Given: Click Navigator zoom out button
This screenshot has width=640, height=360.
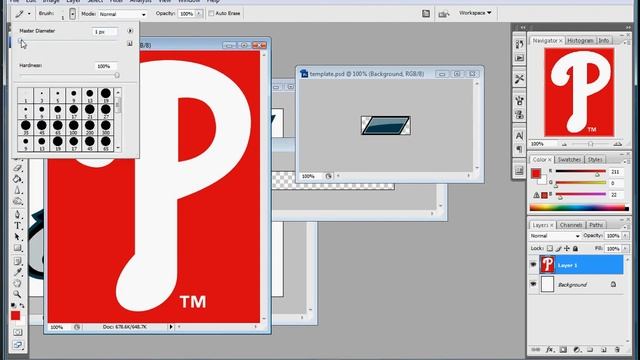Looking at the screenshot, I should pyautogui.click(x=564, y=144).
